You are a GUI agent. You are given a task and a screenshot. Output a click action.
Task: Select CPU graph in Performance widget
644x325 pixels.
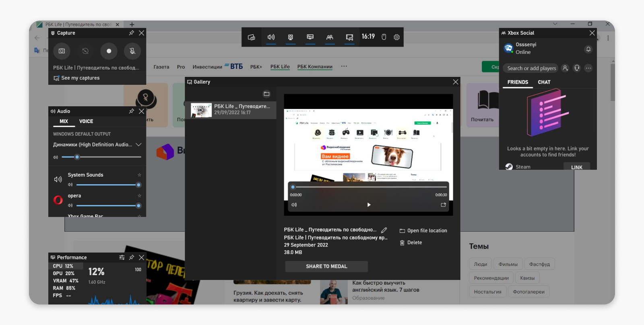[66, 266]
